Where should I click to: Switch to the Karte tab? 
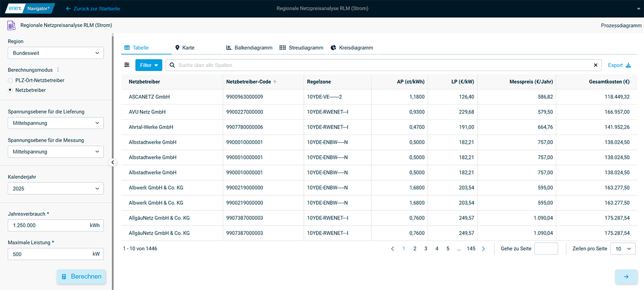pos(185,48)
